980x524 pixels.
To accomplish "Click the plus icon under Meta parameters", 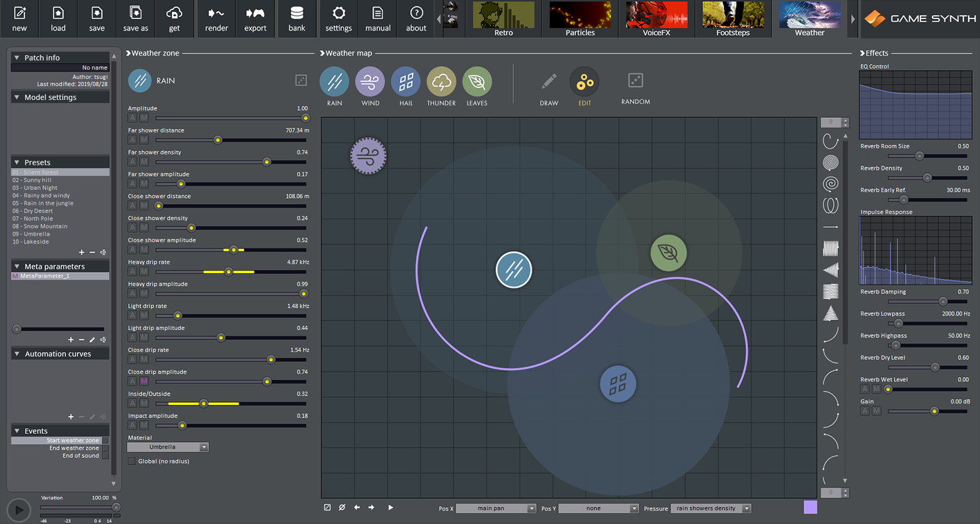I will tap(71, 339).
